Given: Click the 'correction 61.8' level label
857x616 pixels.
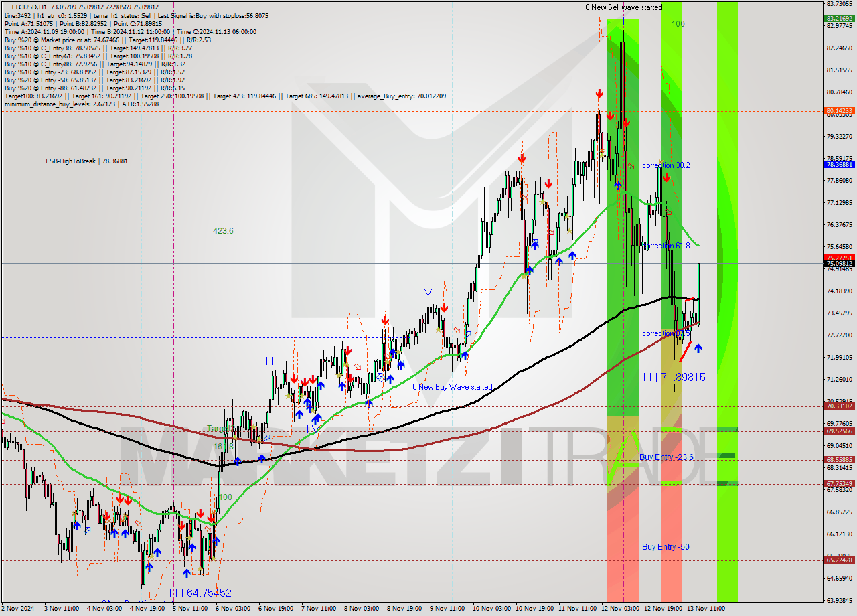Looking at the screenshot, I should 666,246.
